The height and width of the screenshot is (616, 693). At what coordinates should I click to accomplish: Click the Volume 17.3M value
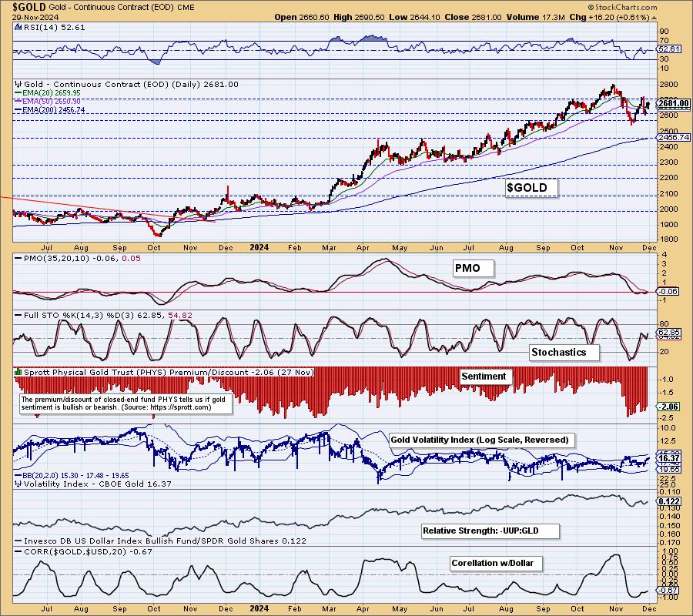click(x=535, y=17)
